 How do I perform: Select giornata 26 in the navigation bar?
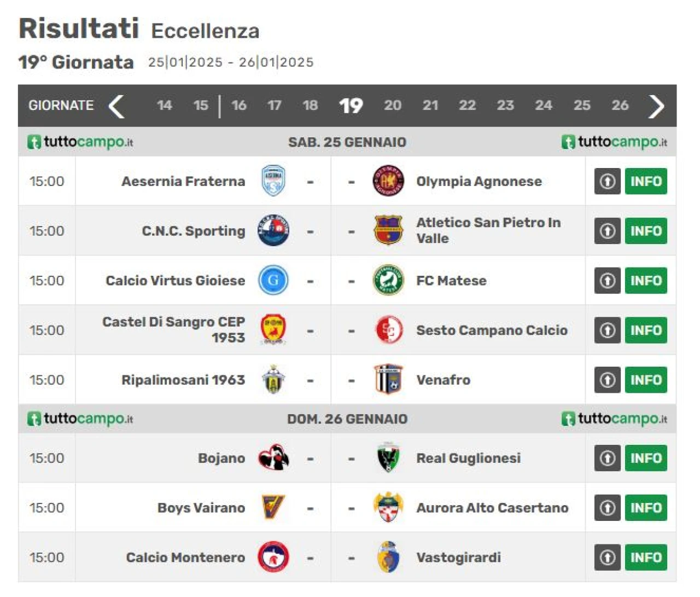(x=620, y=105)
